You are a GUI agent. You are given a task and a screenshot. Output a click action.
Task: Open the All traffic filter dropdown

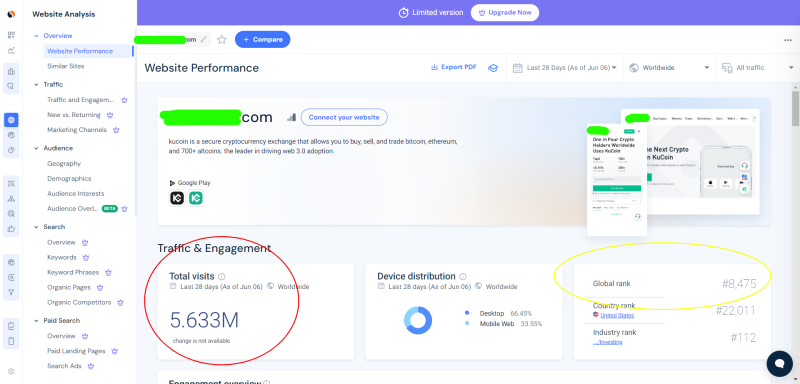coord(758,68)
